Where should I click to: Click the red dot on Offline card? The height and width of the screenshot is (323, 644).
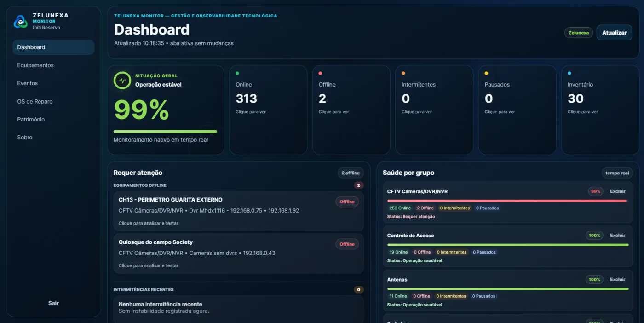pyautogui.click(x=320, y=73)
